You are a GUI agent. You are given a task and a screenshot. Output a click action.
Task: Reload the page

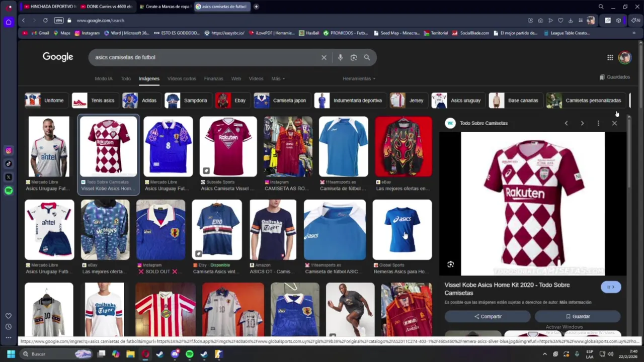(45, 20)
